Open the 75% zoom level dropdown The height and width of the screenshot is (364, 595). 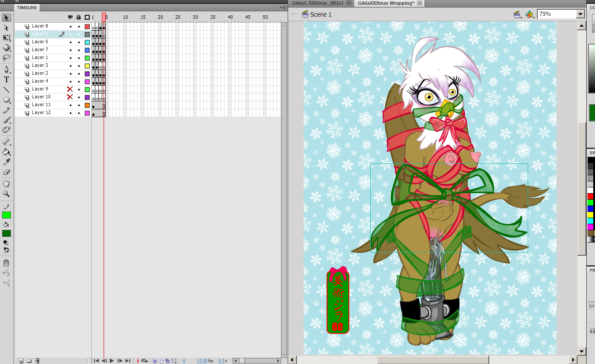tap(580, 14)
